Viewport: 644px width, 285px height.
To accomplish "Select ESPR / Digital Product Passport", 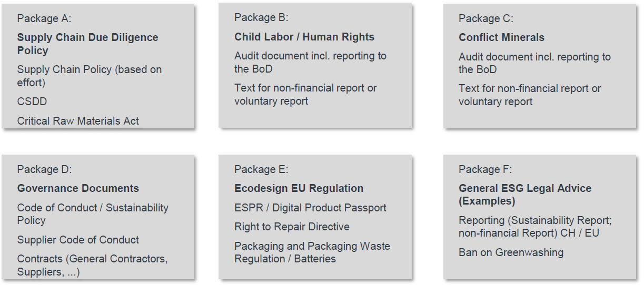I will [x=310, y=208].
